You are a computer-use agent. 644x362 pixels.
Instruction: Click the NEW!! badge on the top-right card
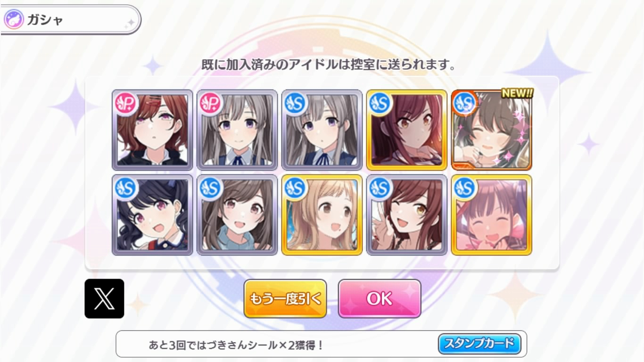517,93
